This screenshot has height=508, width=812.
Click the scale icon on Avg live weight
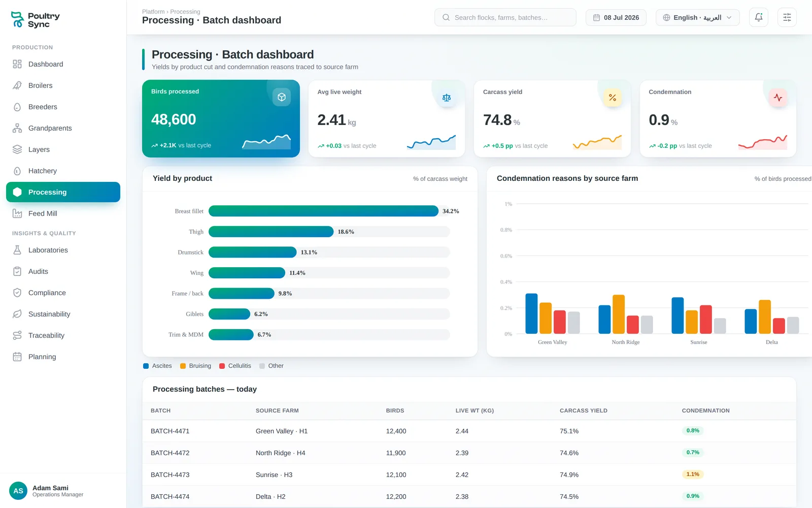(x=447, y=98)
